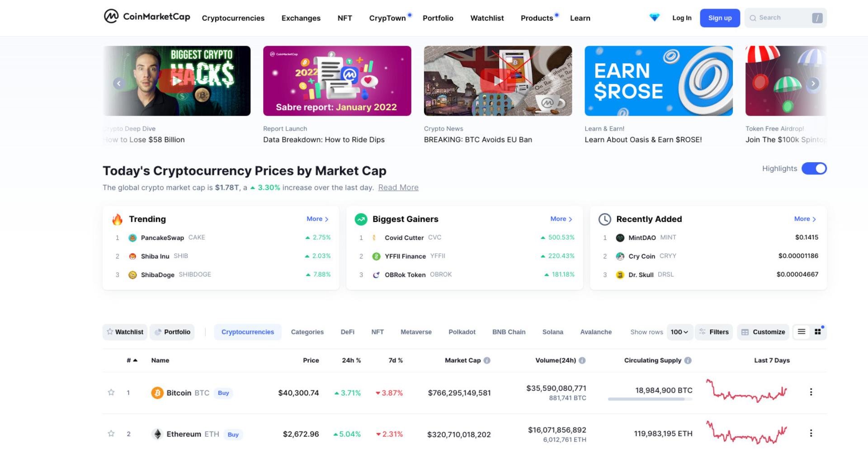868x451 pixels.
Task: Select the Polkadot tab
Action: [462, 332]
